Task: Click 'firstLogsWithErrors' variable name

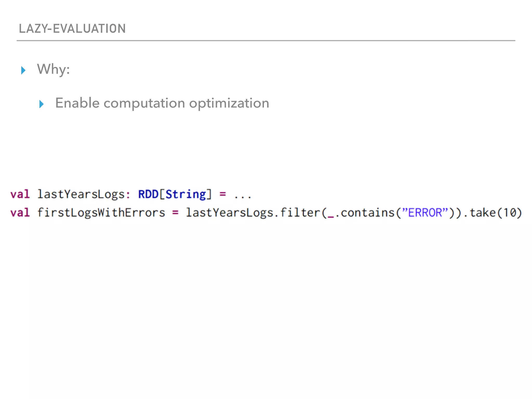Action: click(x=101, y=213)
